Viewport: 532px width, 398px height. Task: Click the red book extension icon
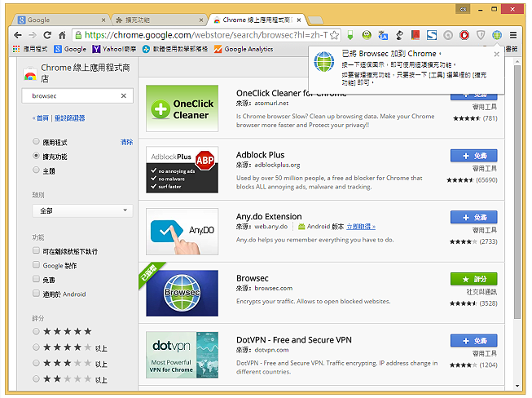click(x=415, y=35)
